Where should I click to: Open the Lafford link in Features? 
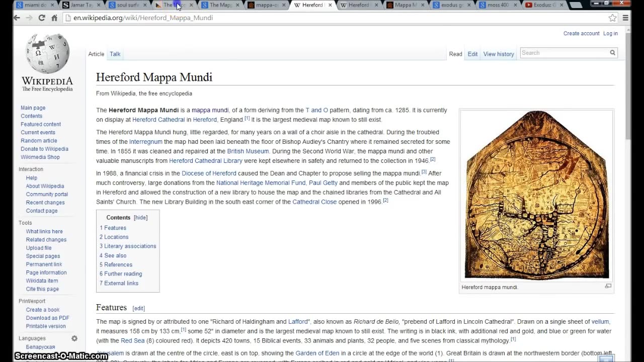point(298,322)
